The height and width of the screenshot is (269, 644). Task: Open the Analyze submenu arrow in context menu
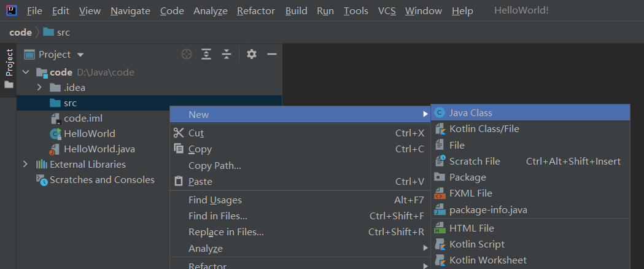(425, 248)
